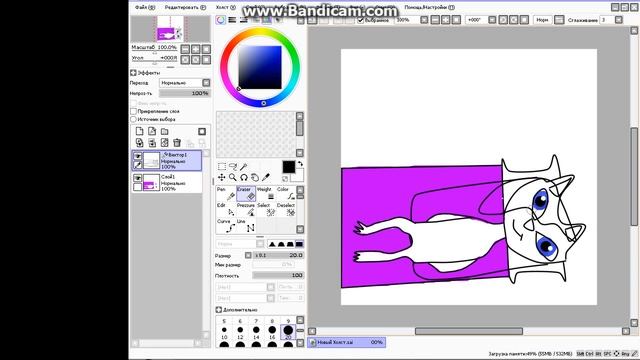
Task: Click the Норм selection mode button
Action: pyautogui.click(x=542, y=20)
